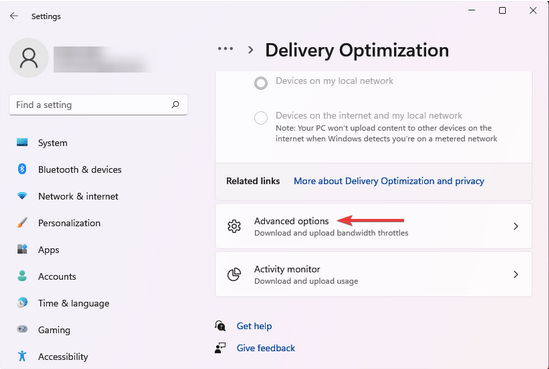Click the Activity monitor pie chart icon

[x=234, y=274]
